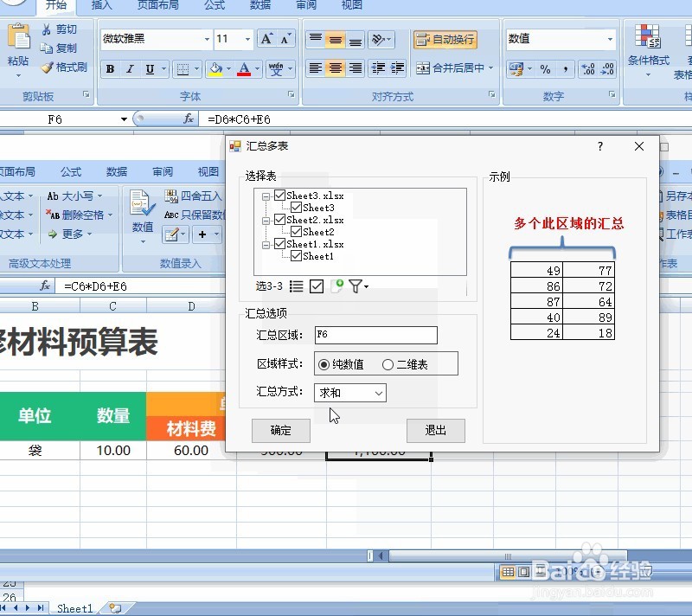
Task: Open the 汇总方式 dropdown 求和
Action: click(x=350, y=393)
